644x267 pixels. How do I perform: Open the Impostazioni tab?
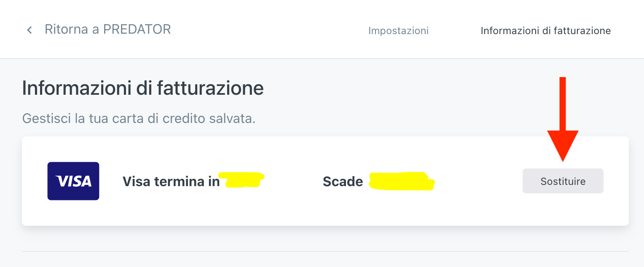point(398,31)
